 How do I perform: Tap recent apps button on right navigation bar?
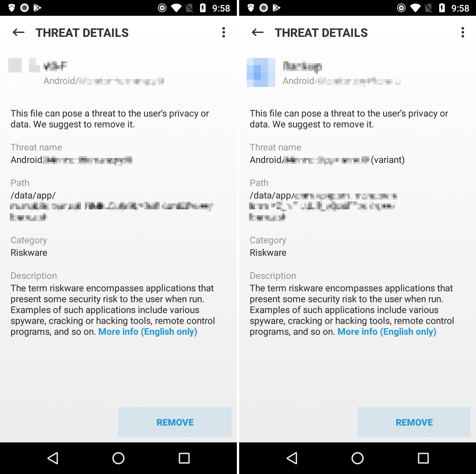423,458
